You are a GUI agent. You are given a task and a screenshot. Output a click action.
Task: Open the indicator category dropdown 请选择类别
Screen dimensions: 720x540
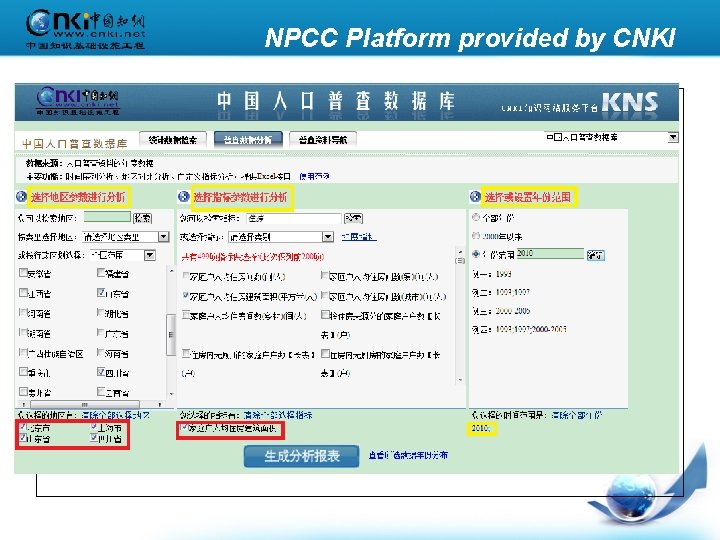coord(328,236)
